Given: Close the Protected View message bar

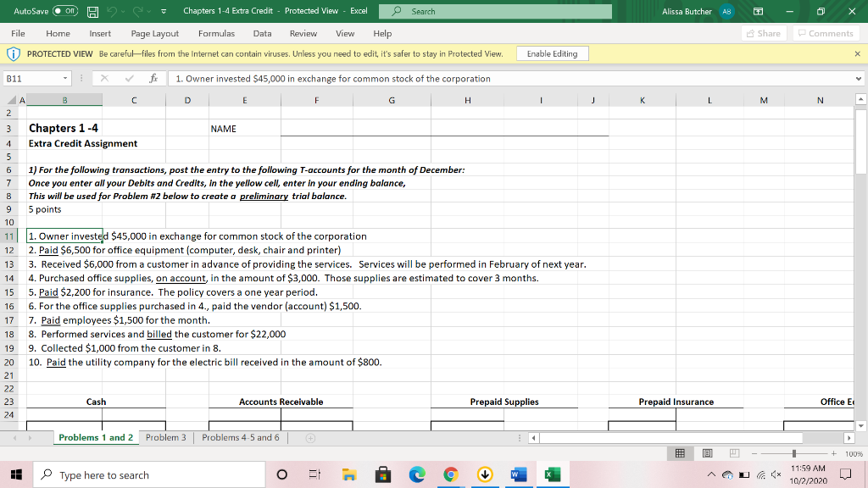Looking at the screenshot, I should coord(857,53).
